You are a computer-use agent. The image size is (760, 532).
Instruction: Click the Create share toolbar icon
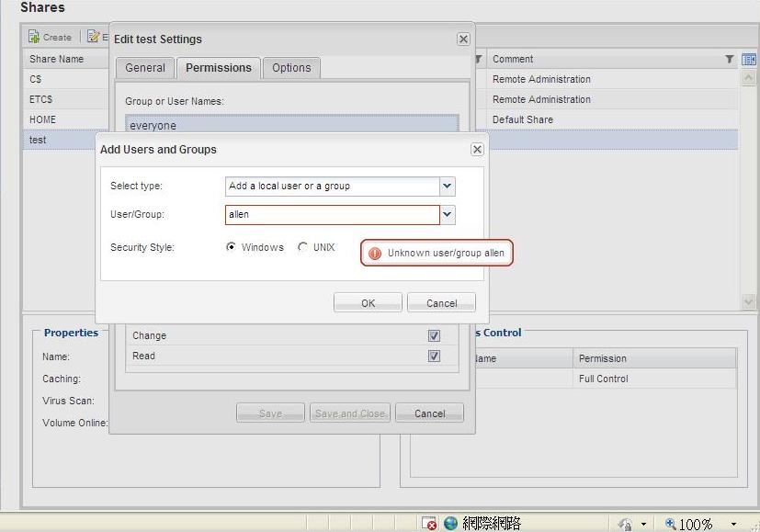click(34, 37)
